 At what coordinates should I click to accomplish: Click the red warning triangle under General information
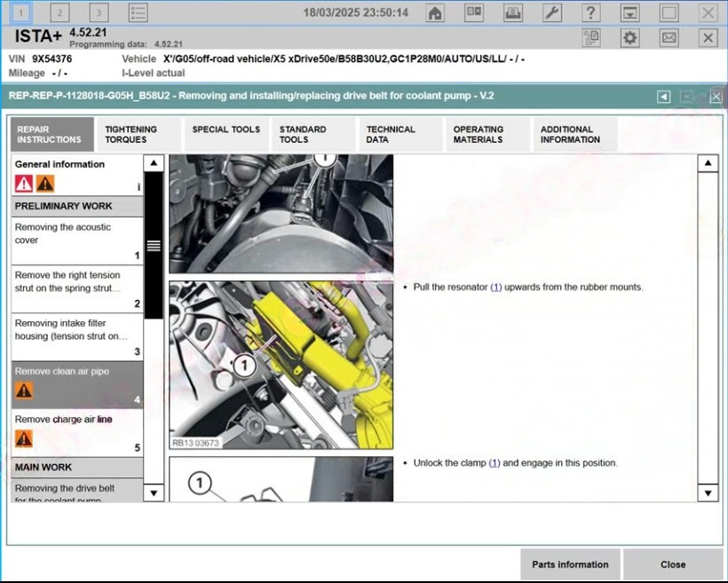[x=24, y=184]
